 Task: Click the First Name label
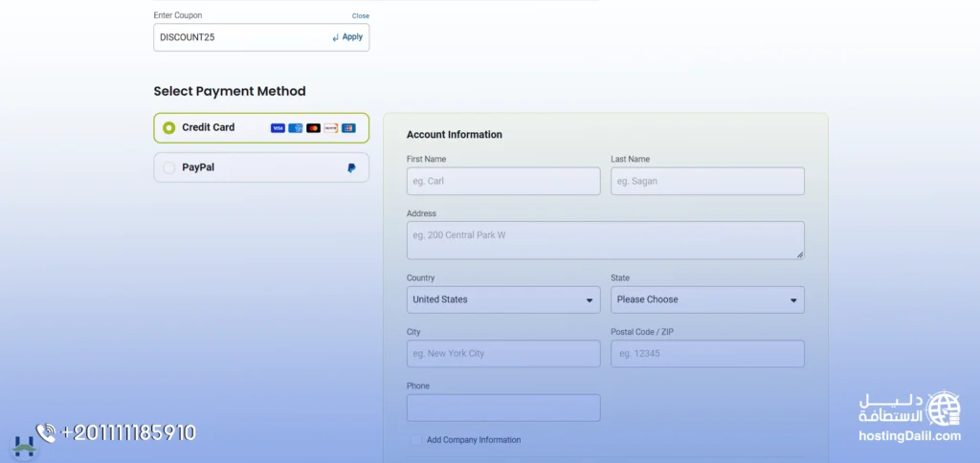426,160
